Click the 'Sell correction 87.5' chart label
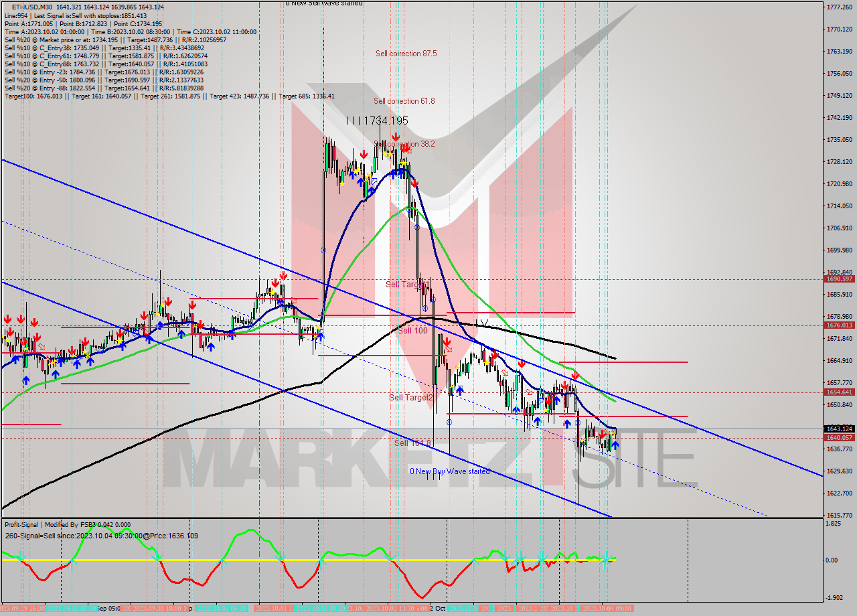This screenshot has width=857, height=616. [x=406, y=54]
